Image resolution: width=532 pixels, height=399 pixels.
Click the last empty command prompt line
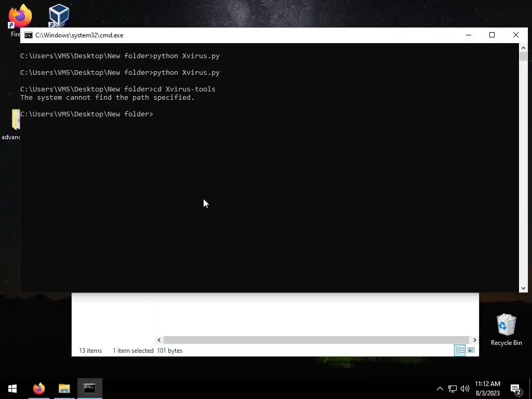[x=87, y=114]
